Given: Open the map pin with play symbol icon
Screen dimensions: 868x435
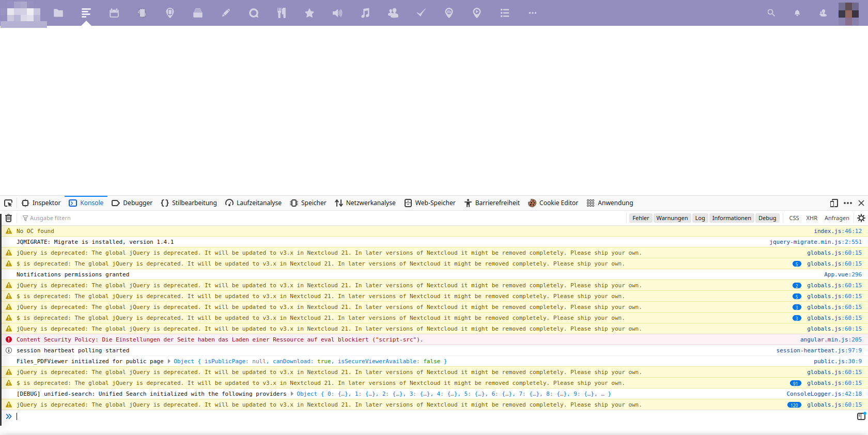Looking at the screenshot, I should click(x=477, y=13).
